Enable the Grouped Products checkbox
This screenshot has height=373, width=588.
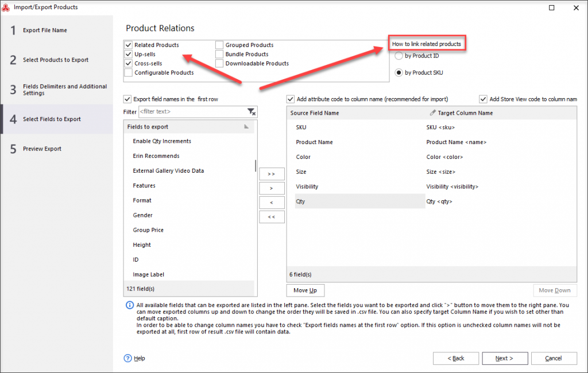coord(219,45)
